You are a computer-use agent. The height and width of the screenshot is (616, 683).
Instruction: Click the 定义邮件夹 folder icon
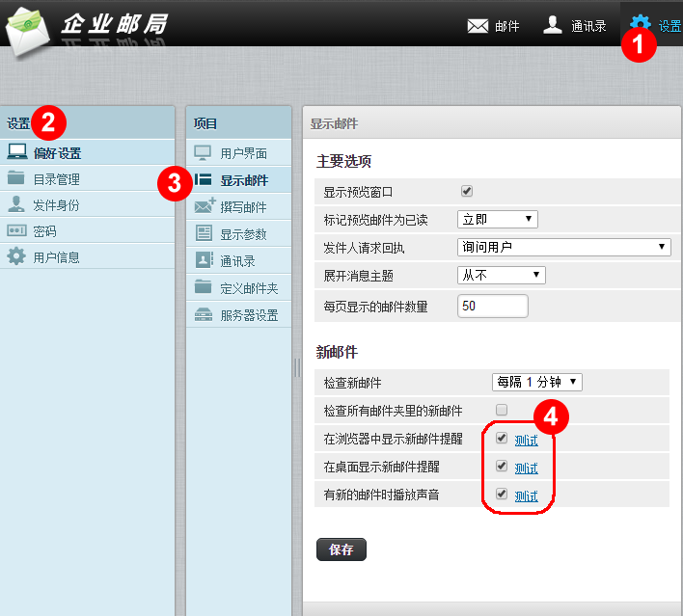[204, 287]
